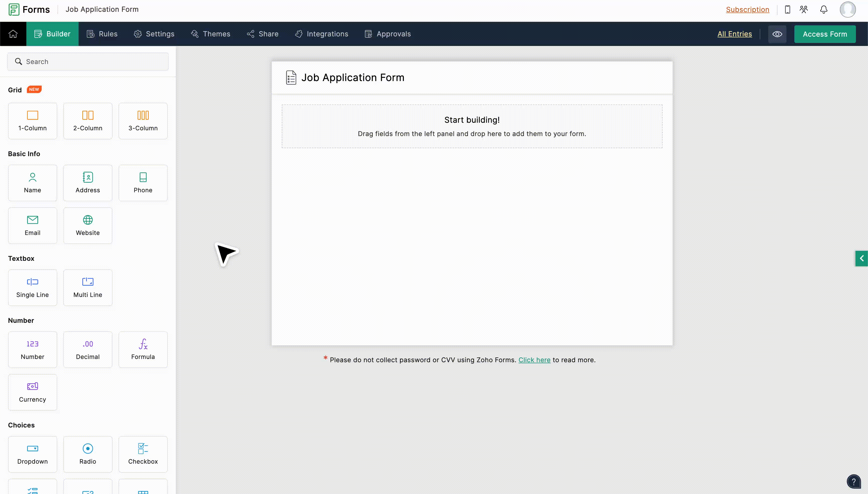Click the Phone field icon

143,182
